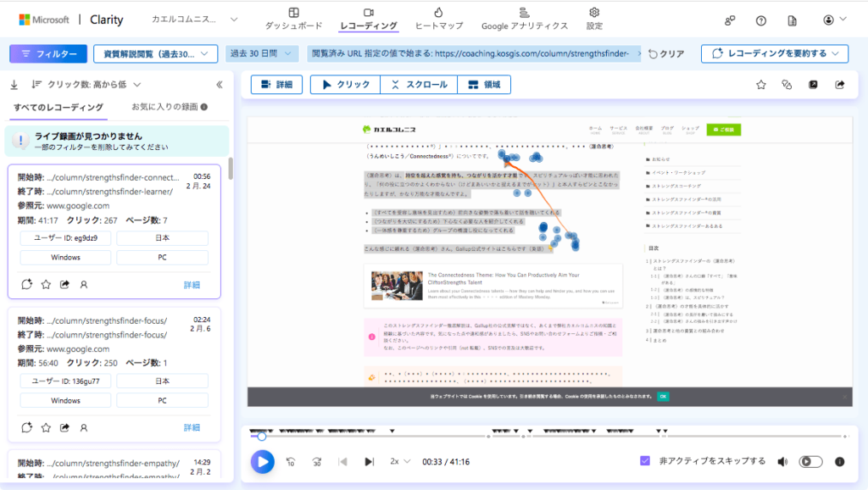Open the クリック数: 高から低 sort dropdown
The width and height of the screenshot is (868, 490).
(x=86, y=85)
